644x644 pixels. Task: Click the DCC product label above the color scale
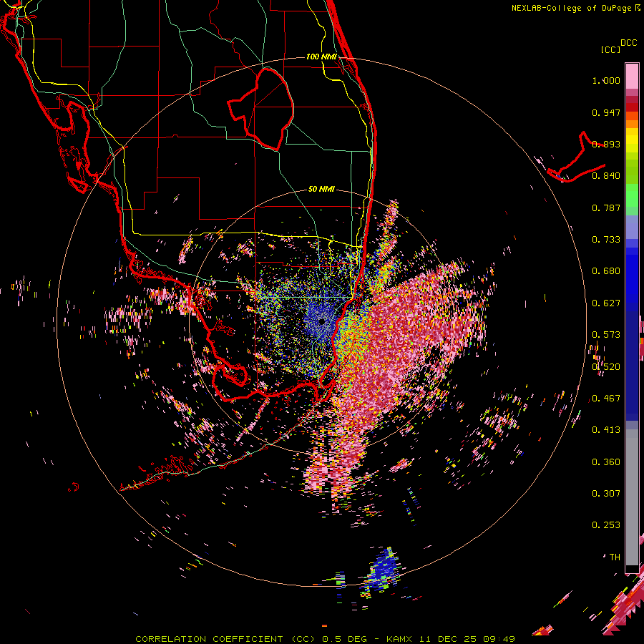[x=628, y=43]
